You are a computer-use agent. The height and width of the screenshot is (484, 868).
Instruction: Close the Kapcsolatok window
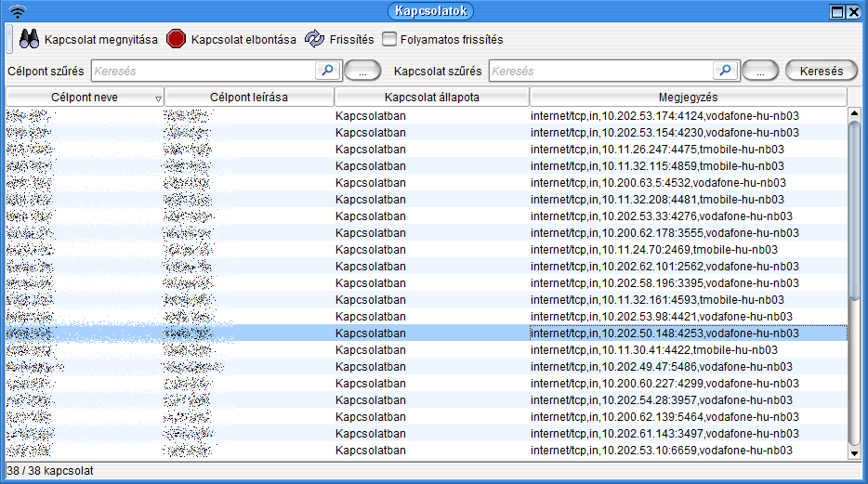pyautogui.click(x=855, y=11)
